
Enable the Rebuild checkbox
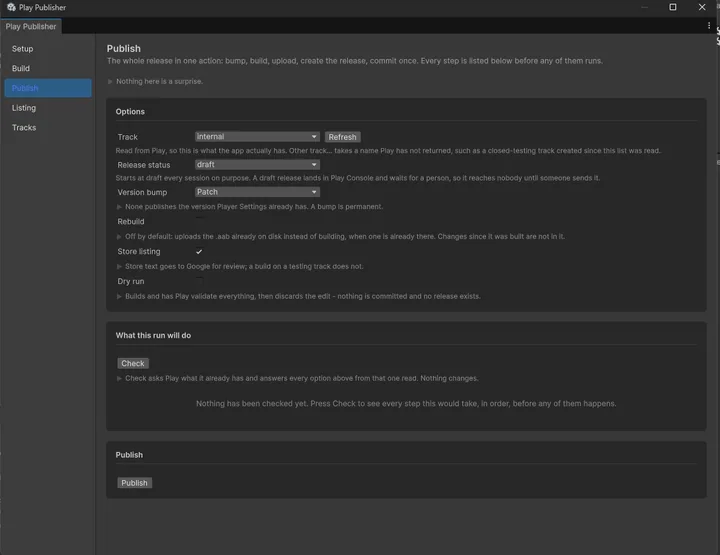tap(199, 221)
